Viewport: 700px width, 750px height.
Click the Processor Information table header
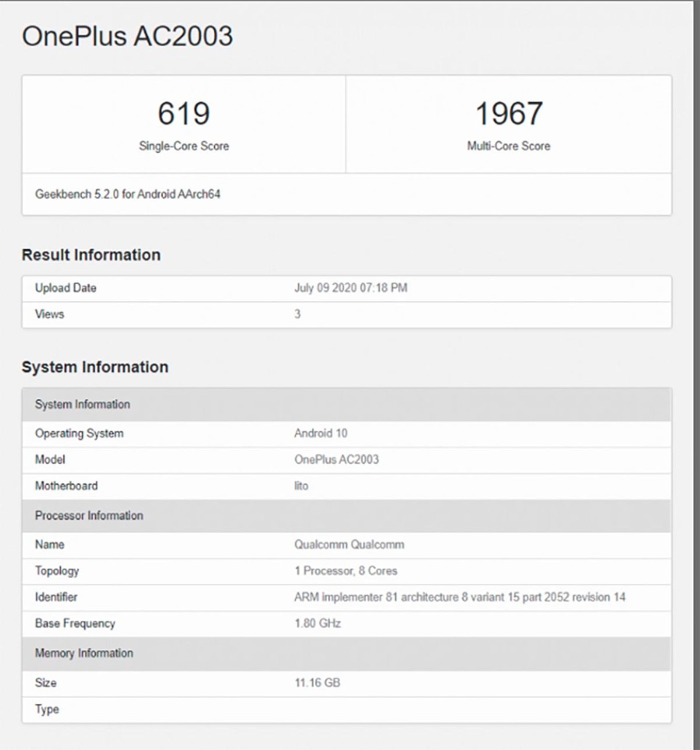89,516
